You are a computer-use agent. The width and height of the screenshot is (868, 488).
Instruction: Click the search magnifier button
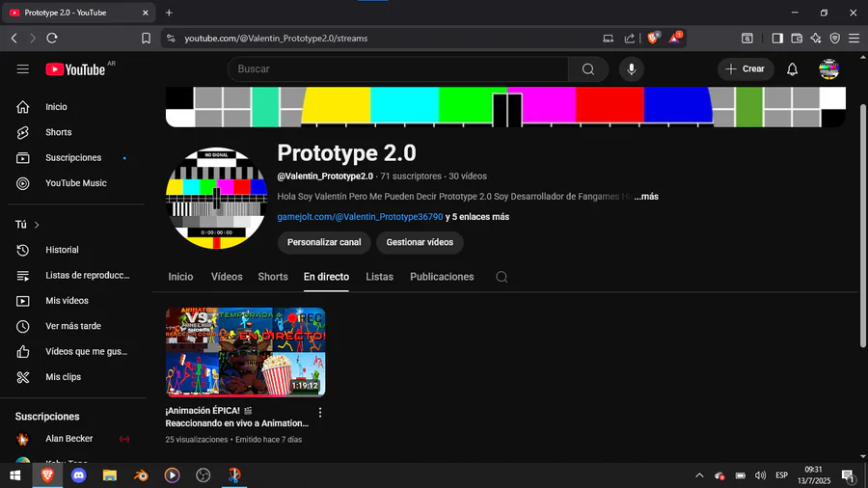coord(588,69)
